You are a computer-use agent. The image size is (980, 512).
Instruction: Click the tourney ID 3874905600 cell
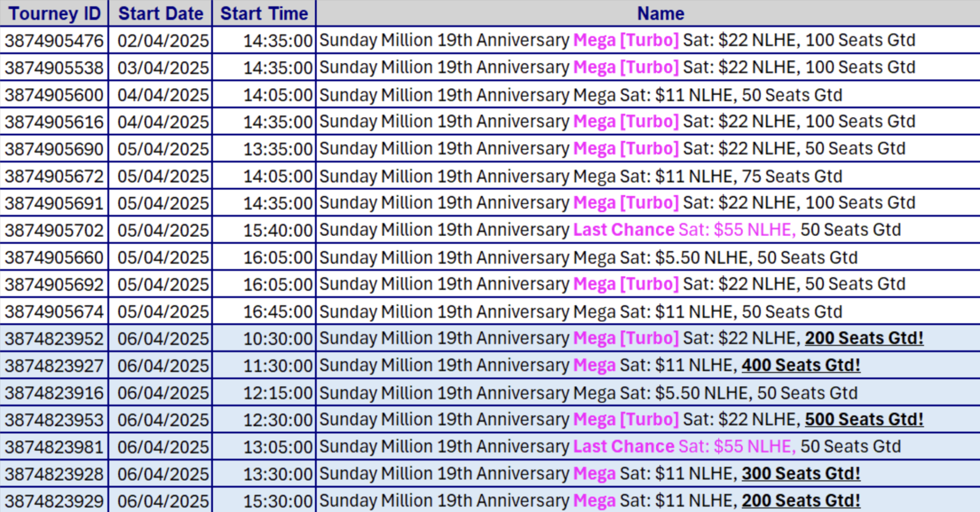[55, 95]
